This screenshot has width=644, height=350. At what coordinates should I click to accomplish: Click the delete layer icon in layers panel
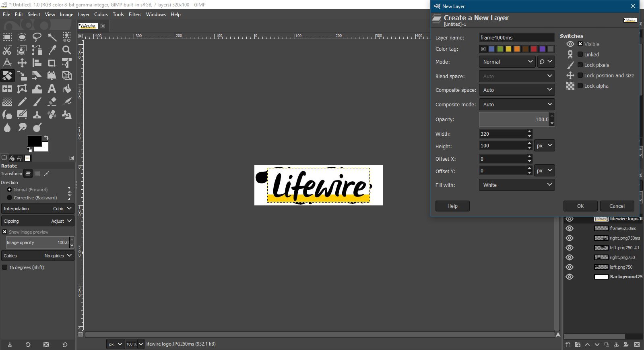(x=637, y=344)
